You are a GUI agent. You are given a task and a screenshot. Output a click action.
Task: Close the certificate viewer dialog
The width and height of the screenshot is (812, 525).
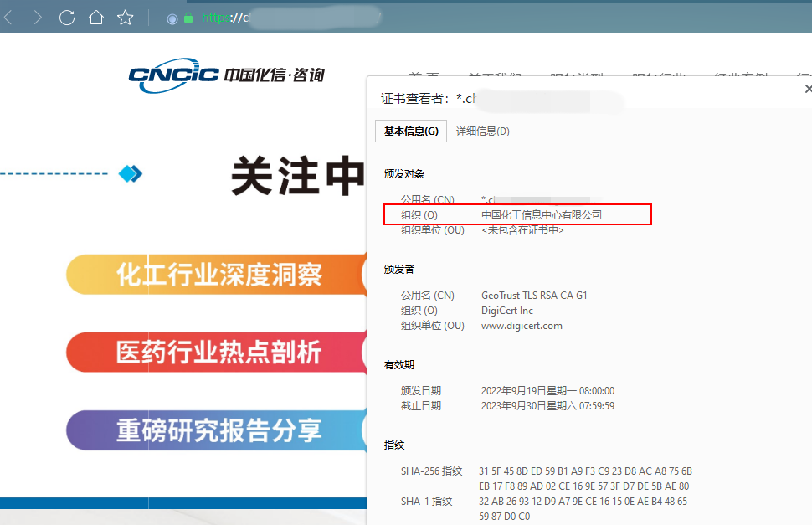coord(807,89)
